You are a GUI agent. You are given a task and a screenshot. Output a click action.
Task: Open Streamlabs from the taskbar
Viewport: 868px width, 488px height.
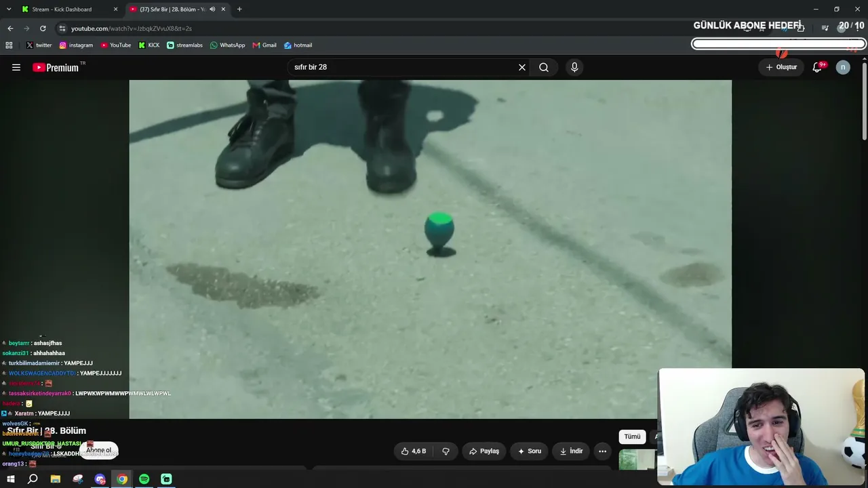[166, 479]
